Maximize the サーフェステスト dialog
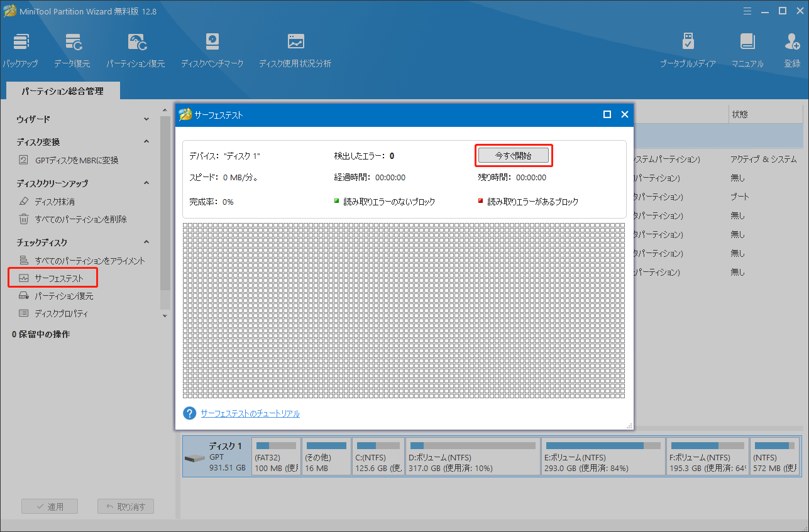This screenshot has height=532, width=809. tap(607, 114)
